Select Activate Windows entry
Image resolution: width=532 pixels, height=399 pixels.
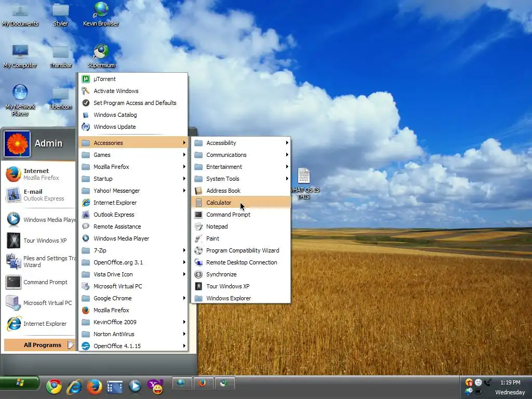pos(134,91)
